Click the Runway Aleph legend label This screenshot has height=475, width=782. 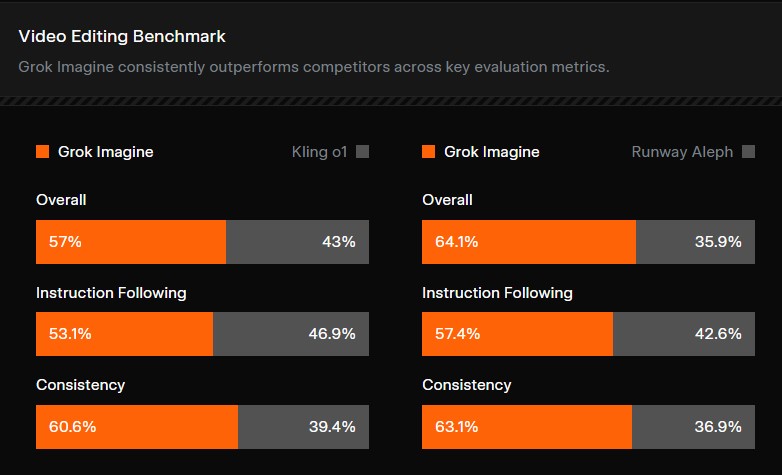682,152
